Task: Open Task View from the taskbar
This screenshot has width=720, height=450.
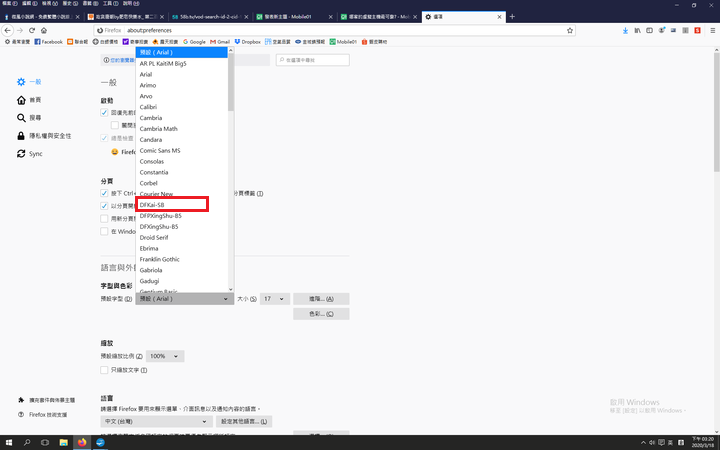Action: [45, 443]
